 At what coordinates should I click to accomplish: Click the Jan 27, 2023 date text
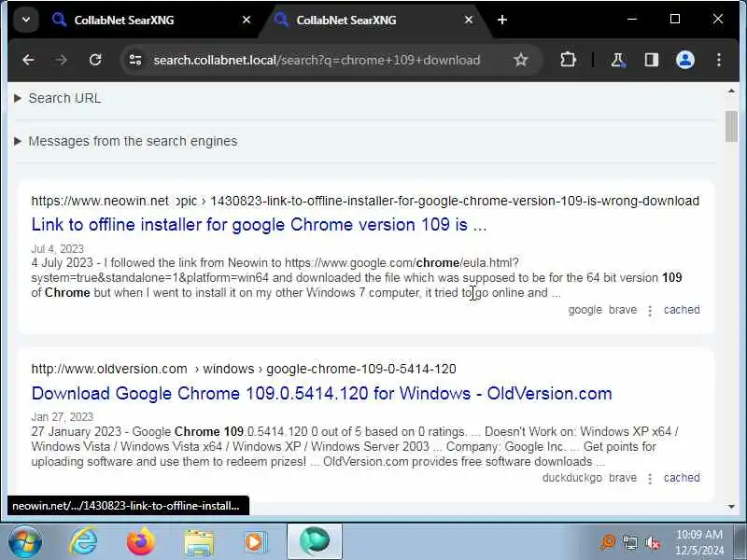pos(62,416)
